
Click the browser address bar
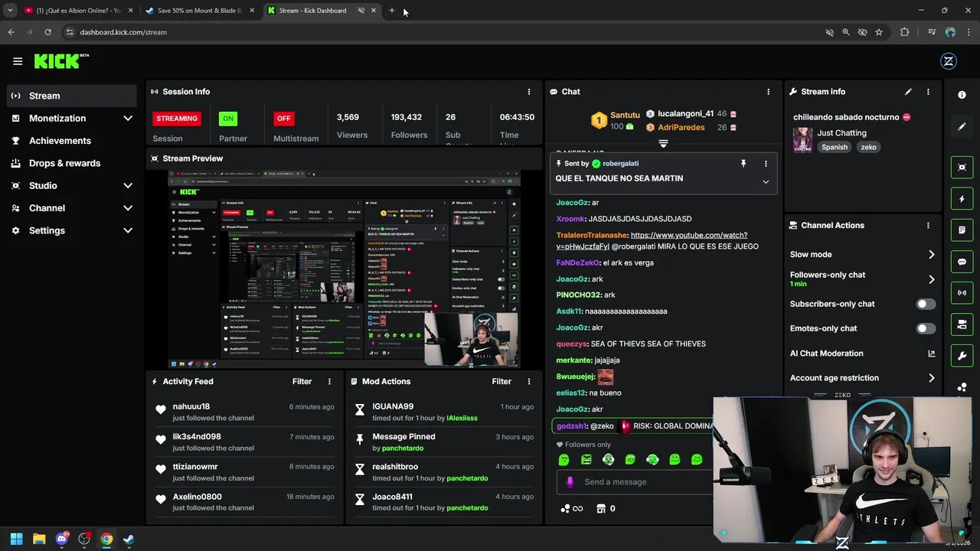[x=436, y=32]
